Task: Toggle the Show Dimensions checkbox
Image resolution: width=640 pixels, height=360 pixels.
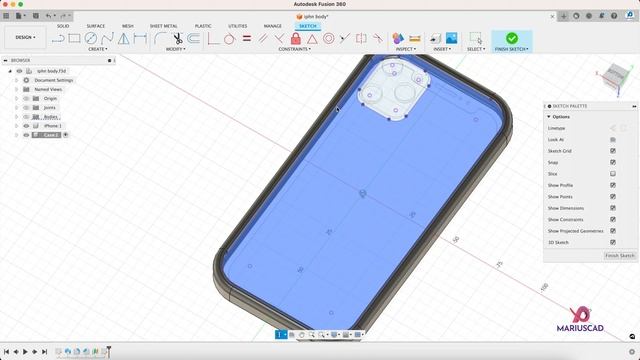Action: pos(613,208)
